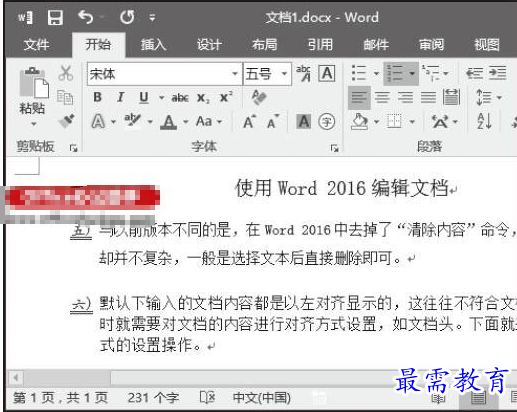The height and width of the screenshot is (412, 517).
Task: Expand the font name dropdown arrow
Action: (235, 74)
